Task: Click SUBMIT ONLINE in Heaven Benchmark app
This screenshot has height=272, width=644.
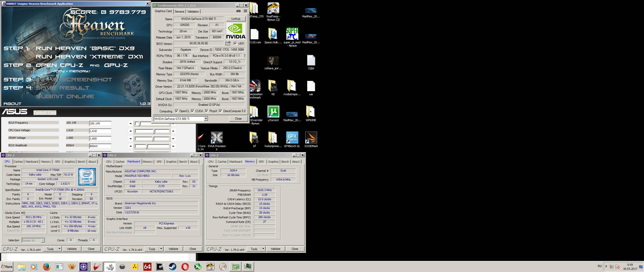Action: (x=65, y=96)
